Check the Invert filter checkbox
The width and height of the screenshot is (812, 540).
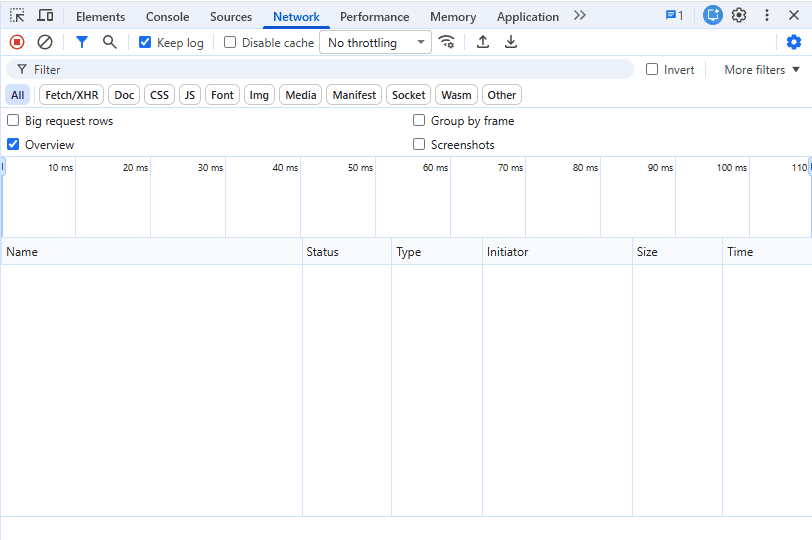[652, 69]
